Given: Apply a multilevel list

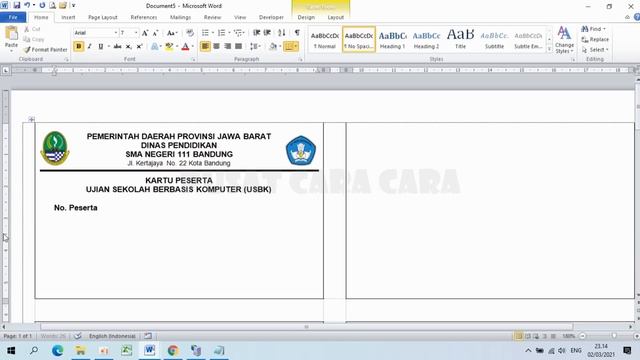Looking at the screenshot, I should coord(238,33).
